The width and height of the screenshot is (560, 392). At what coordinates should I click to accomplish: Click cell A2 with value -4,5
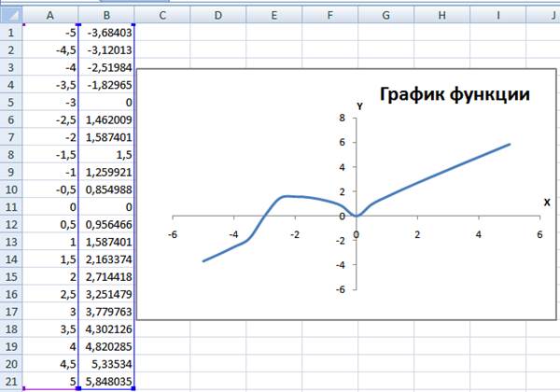[50, 50]
